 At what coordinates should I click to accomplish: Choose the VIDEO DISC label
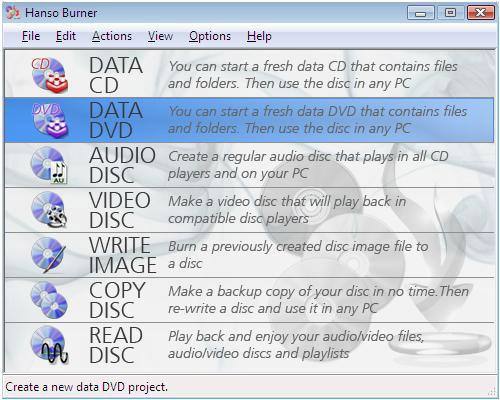(x=120, y=210)
